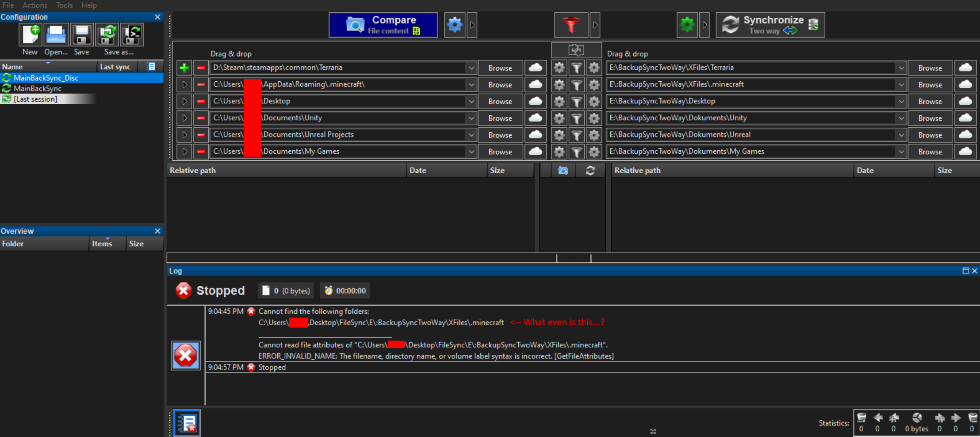The width and height of the screenshot is (980, 437).
Task: Click the Compare File content button
Action: [383, 25]
